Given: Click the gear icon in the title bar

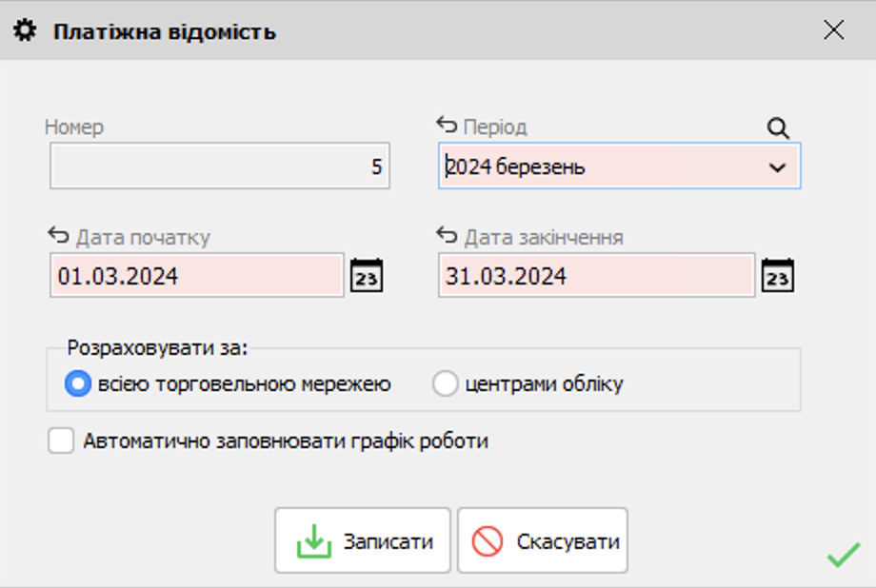Looking at the screenshot, I should (26, 31).
